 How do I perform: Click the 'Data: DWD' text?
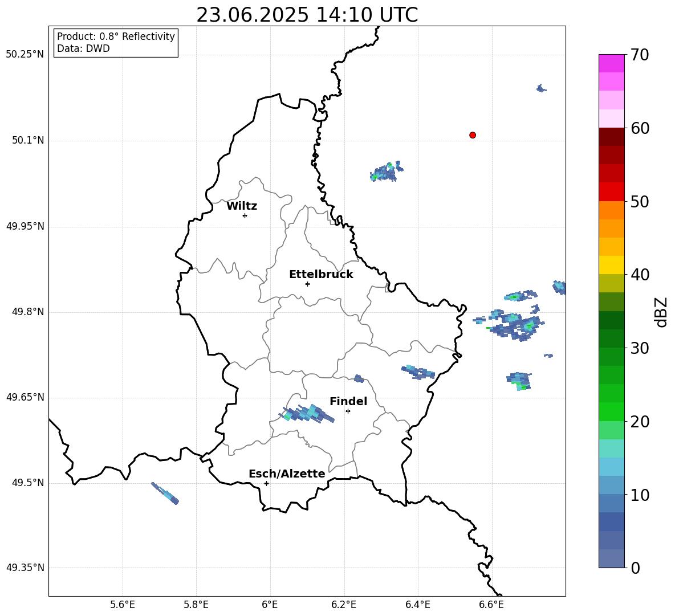click(83, 48)
